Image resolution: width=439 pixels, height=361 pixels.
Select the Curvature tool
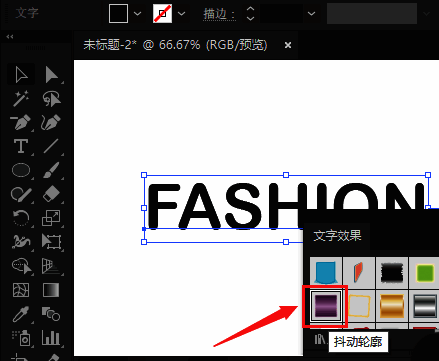click(51, 122)
